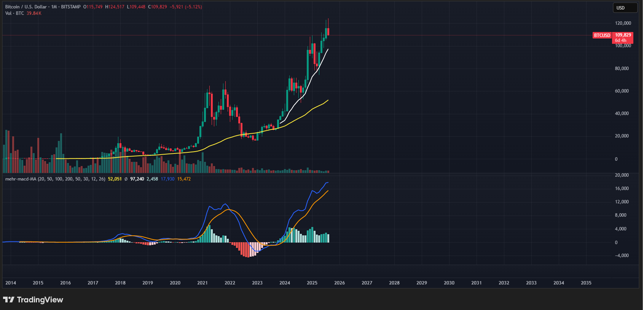Click 100,000 on the price axis

pos(623,46)
